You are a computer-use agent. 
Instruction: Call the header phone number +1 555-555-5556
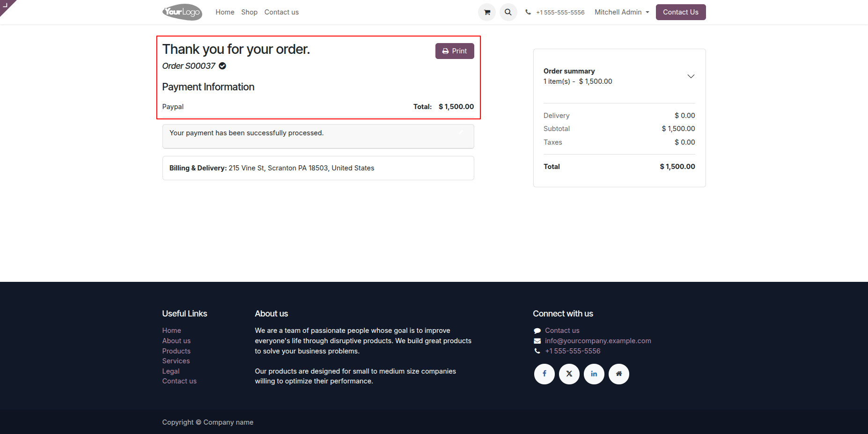[560, 13]
